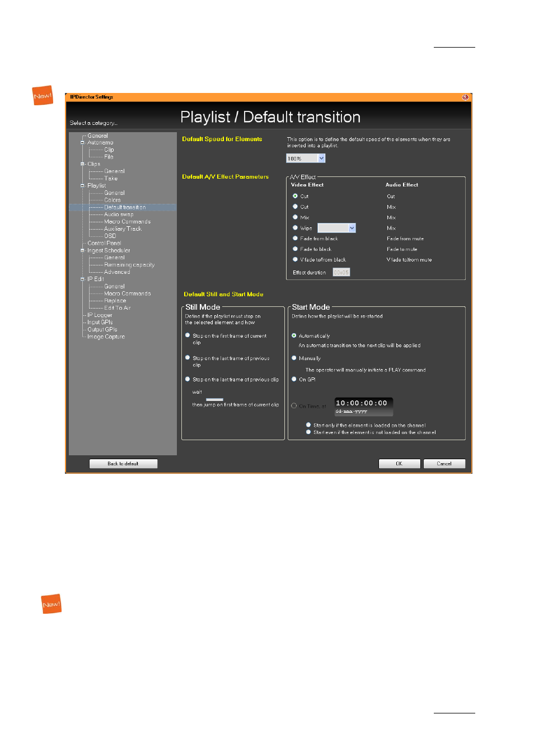This screenshot has width=534, height=756.
Task: Open IP Logger category
Action: coord(100,315)
